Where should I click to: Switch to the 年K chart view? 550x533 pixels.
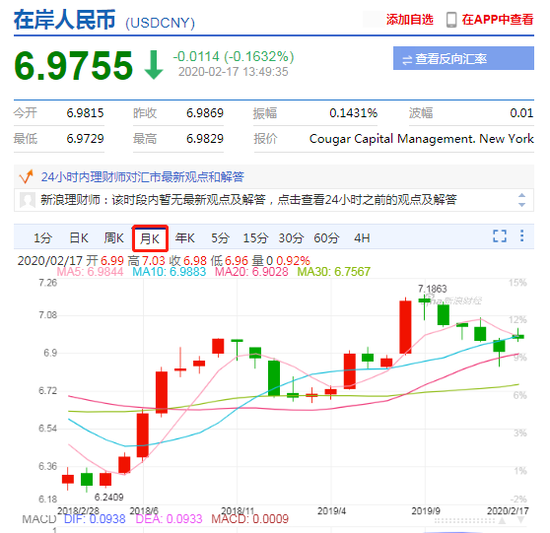tap(185, 238)
